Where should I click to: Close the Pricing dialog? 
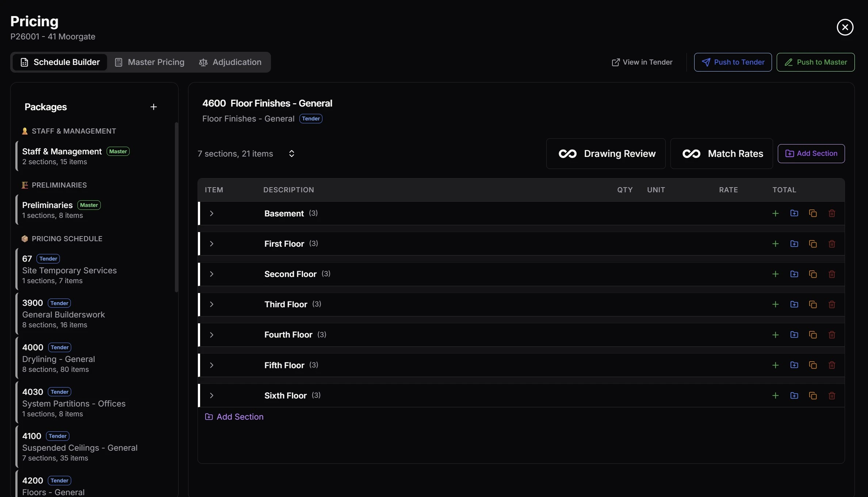[x=845, y=27]
